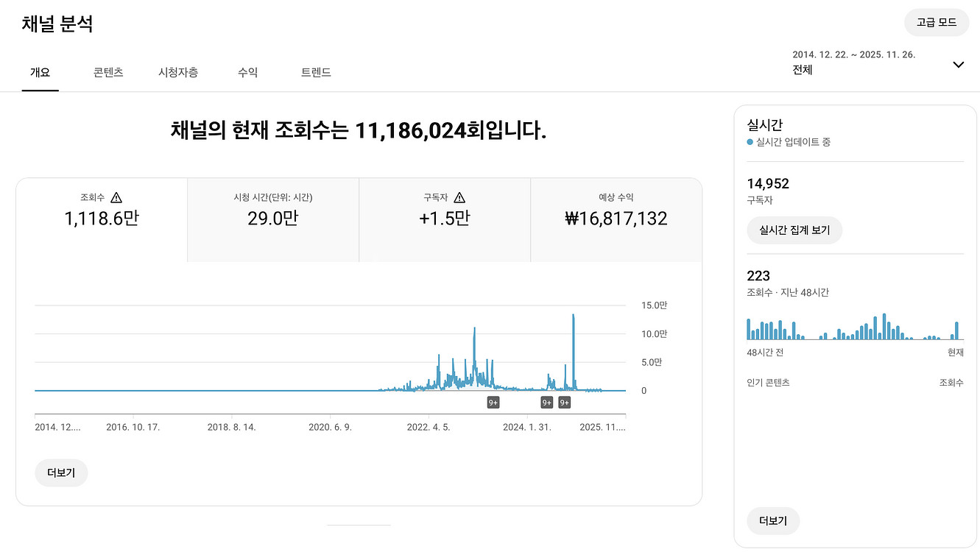Select the 트렌드 tab
Image resolution: width=980 pixels, height=552 pixels.
(316, 72)
